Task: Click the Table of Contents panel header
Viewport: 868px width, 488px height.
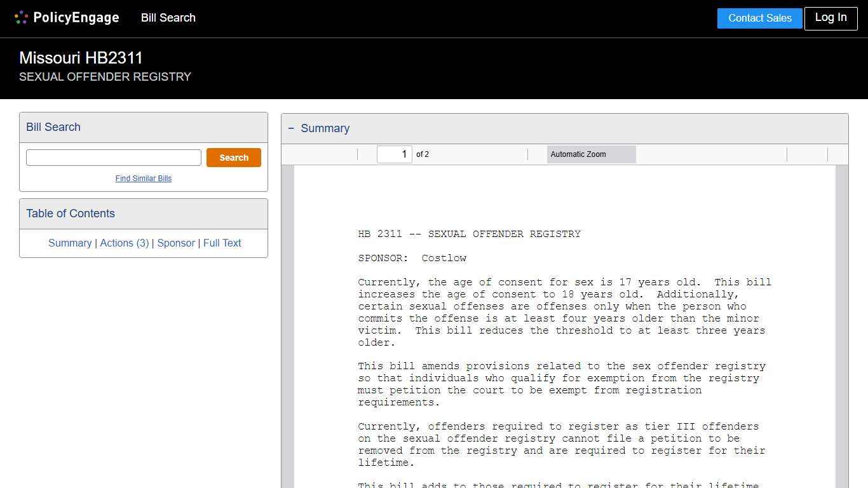Action: (x=70, y=213)
